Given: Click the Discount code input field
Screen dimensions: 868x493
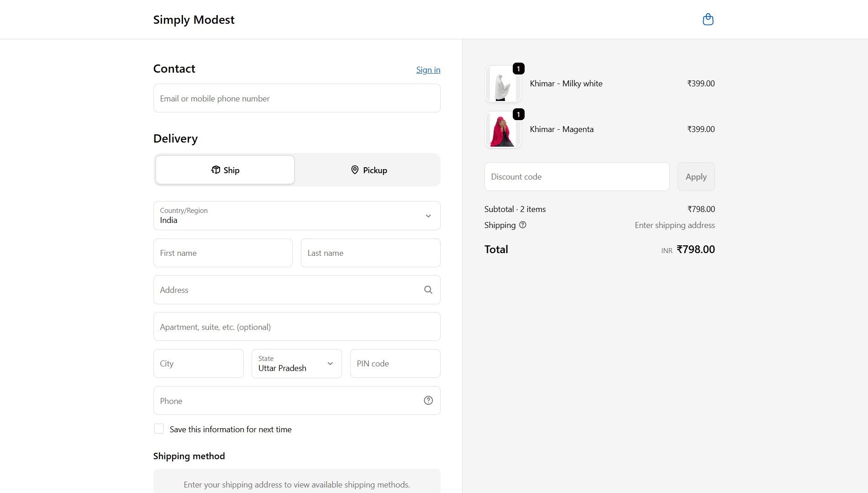Looking at the screenshot, I should (577, 176).
